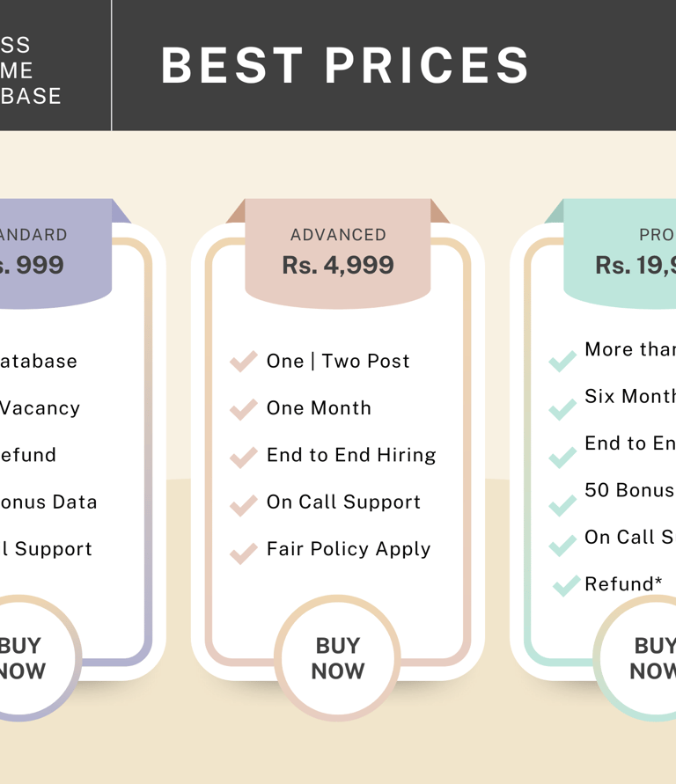This screenshot has height=784, width=676.
Task: Click the checkmark beside One | Two Post
Action: 243,362
